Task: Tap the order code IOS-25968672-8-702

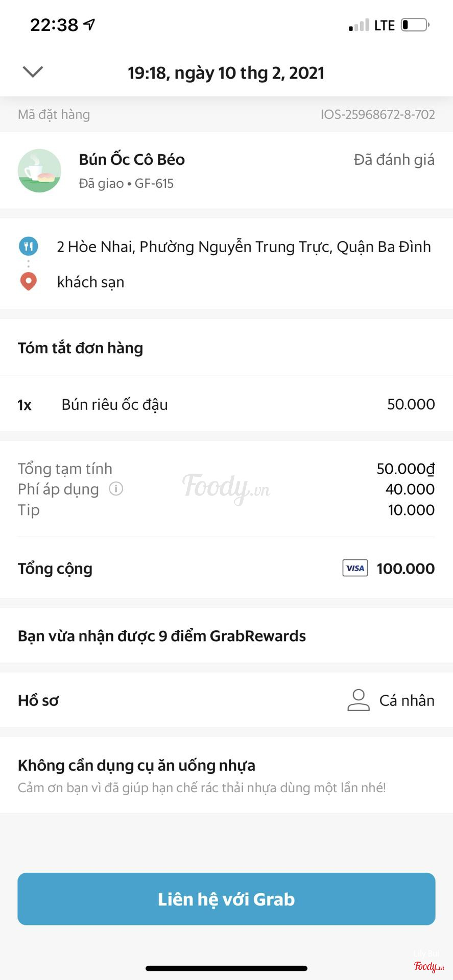Action: [377, 114]
